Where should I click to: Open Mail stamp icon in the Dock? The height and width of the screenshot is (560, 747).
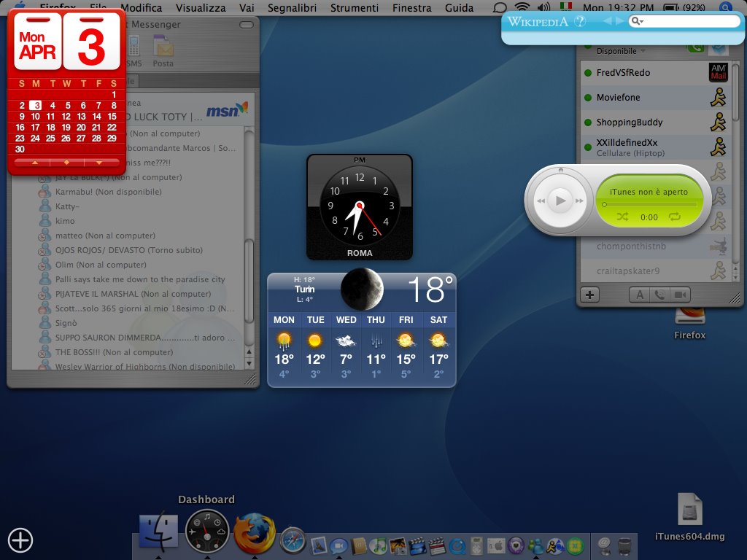(x=318, y=545)
